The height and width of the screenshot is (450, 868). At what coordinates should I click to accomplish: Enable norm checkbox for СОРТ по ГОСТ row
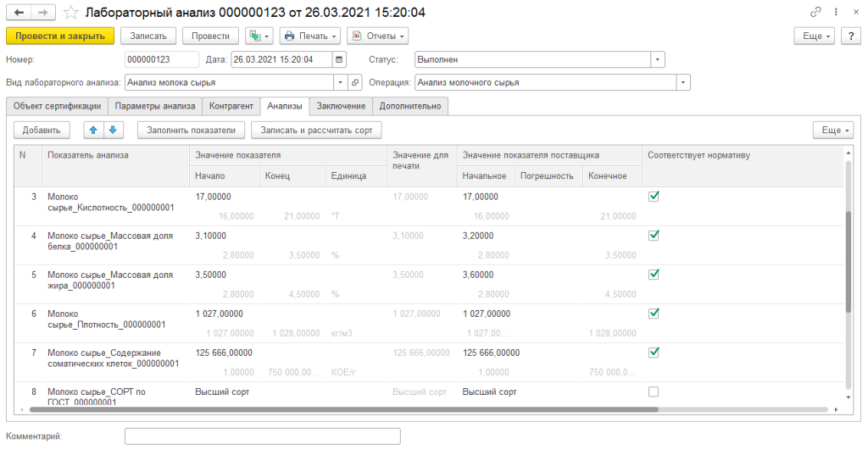tap(654, 392)
